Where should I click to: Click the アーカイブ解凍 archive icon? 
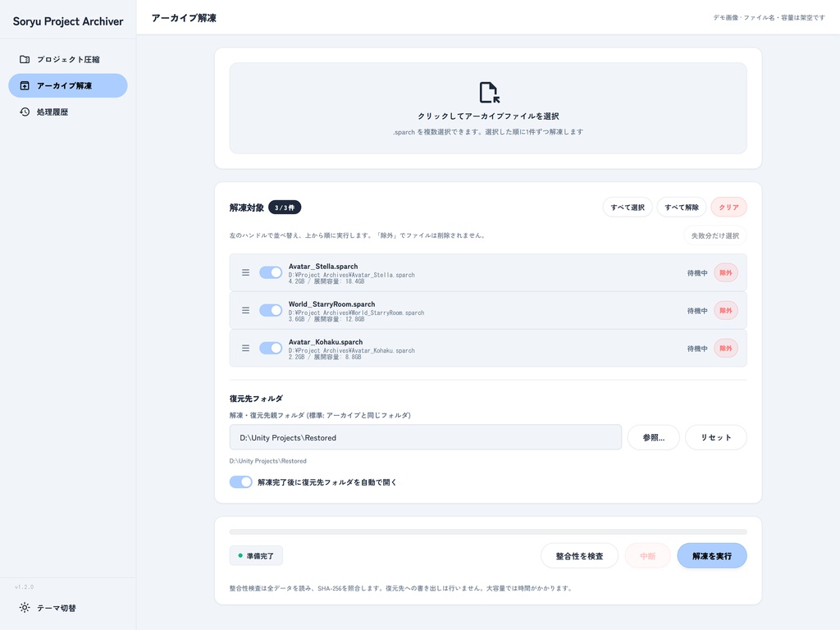click(25, 85)
